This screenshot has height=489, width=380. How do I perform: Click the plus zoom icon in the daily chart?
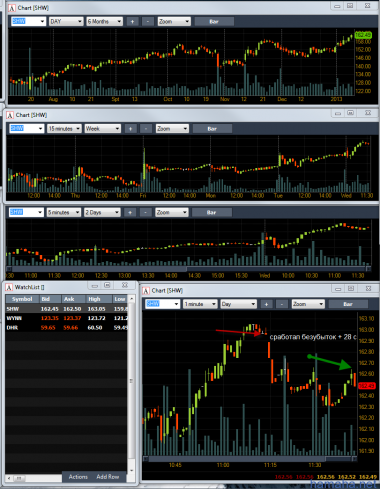pyautogui.click(x=132, y=22)
